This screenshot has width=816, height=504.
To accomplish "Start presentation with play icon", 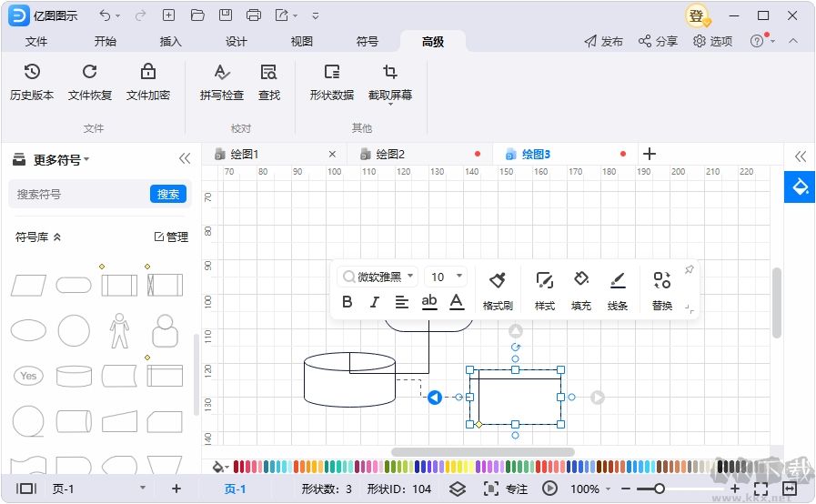I will [x=549, y=489].
